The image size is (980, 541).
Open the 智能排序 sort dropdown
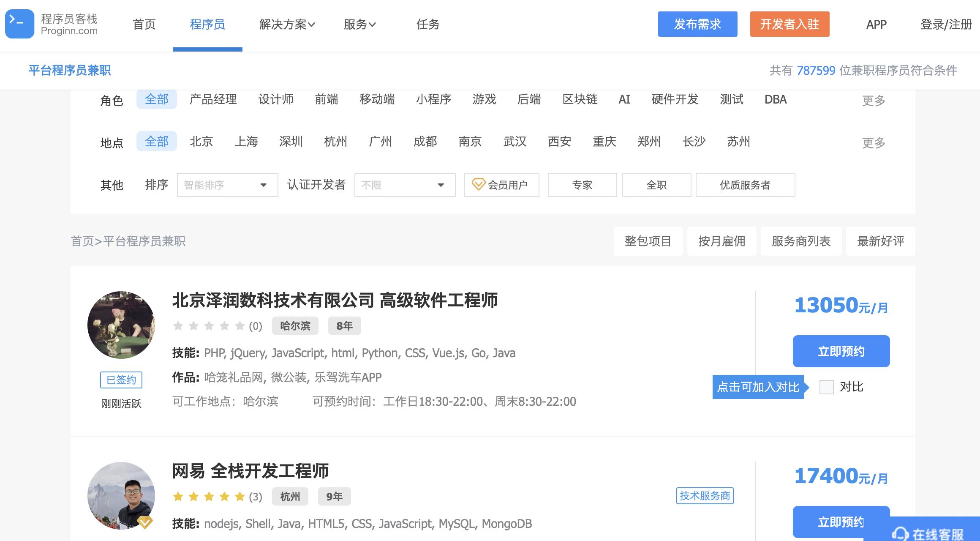227,185
